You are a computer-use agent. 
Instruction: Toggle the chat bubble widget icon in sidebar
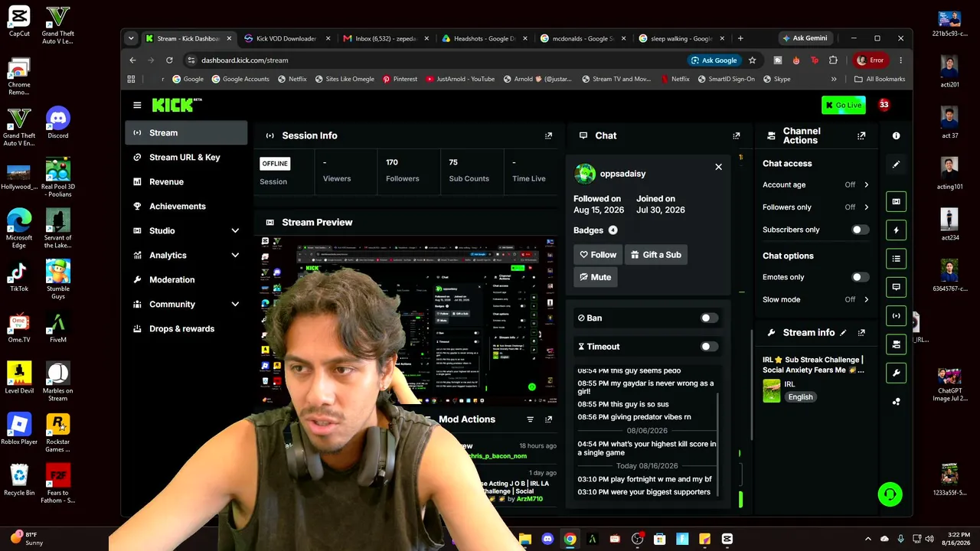(x=896, y=287)
